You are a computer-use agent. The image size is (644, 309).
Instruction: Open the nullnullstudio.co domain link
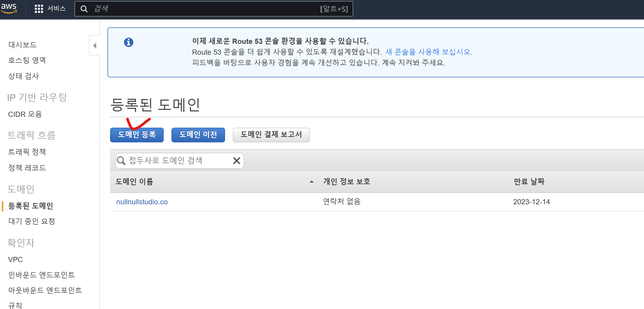[x=142, y=202]
